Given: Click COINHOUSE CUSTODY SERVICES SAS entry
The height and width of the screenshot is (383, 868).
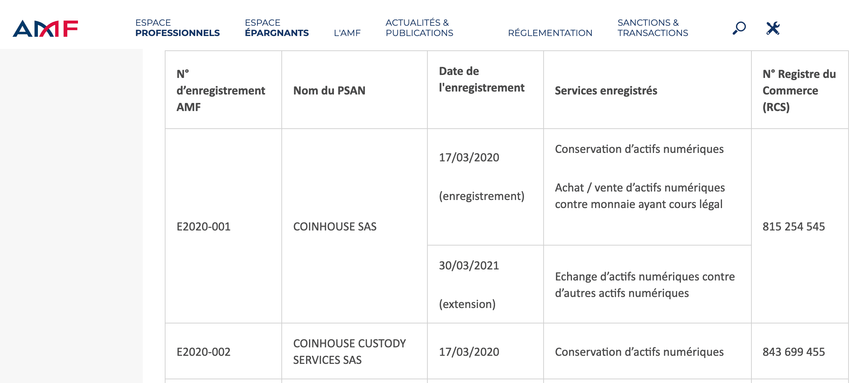Looking at the screenshot, I should pos(349,351).
